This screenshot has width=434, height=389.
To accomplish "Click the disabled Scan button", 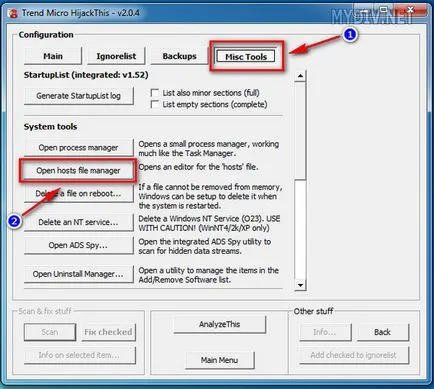I will point(50,332).
